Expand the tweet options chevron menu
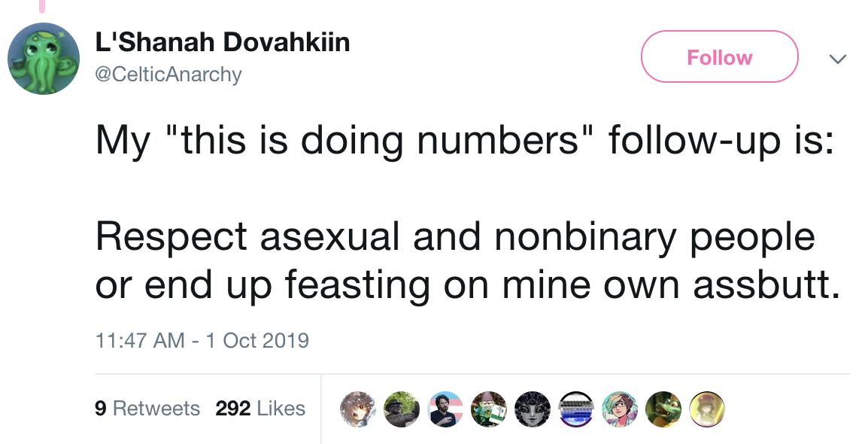This screenshot has height=444, width=868. point(836,58)
